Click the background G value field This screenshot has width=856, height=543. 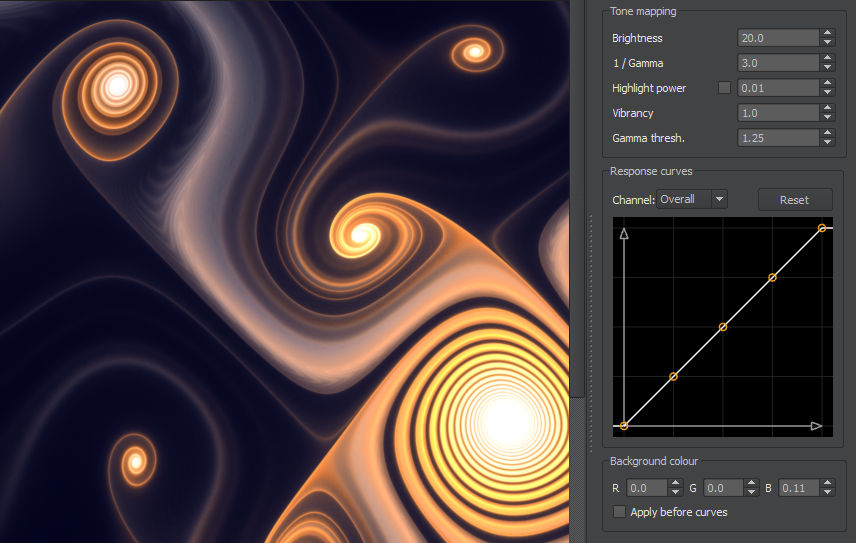tap(722, 488)
